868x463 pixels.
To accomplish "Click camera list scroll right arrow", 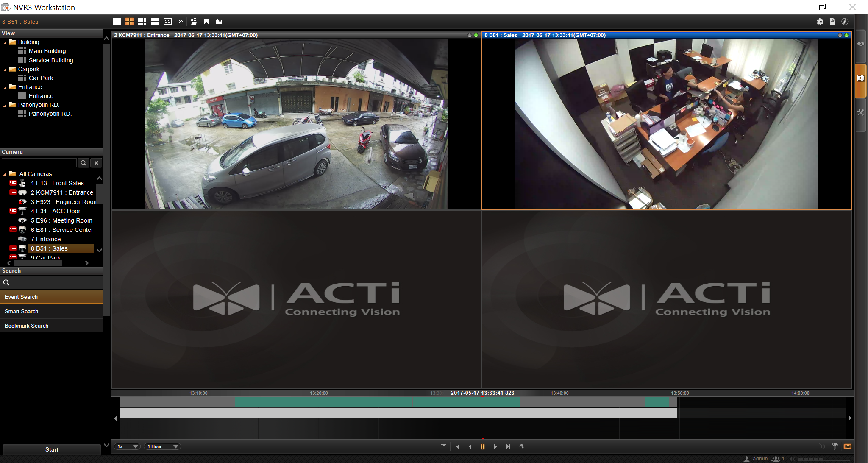I will (87, 263).
